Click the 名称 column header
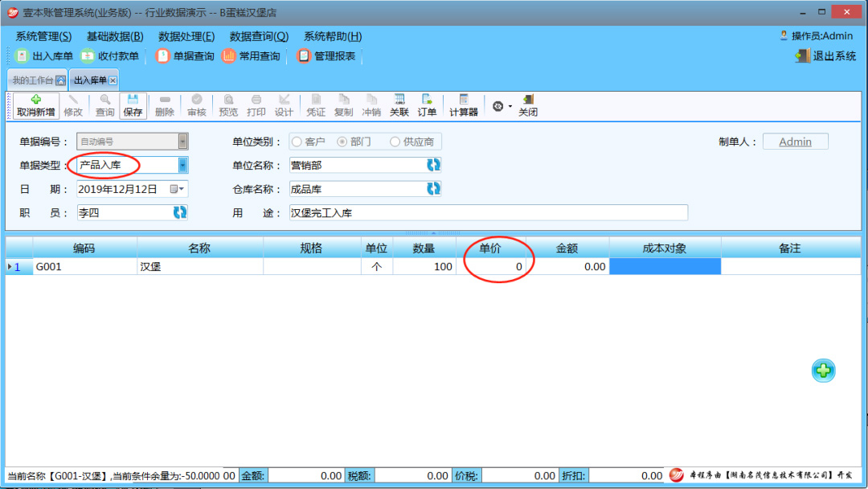The width and height of the screenshot is (868, 489). [199, 248]
